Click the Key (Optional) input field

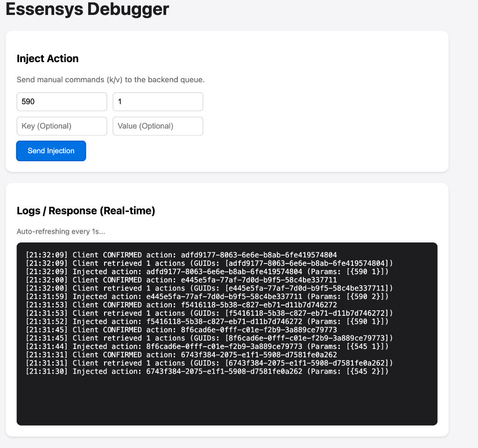[x=62, y=126]
